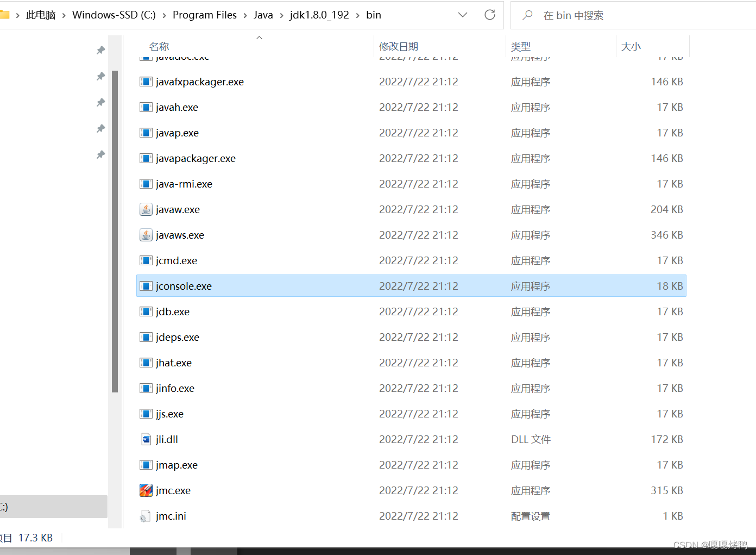Click the javah.exe file icon
Screen dimensions: 756x555
point(146,107)
